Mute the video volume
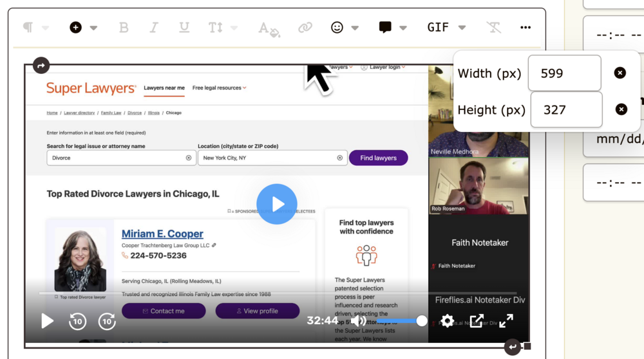The width and height of the screenshot is (644, 359). point(358,320)
